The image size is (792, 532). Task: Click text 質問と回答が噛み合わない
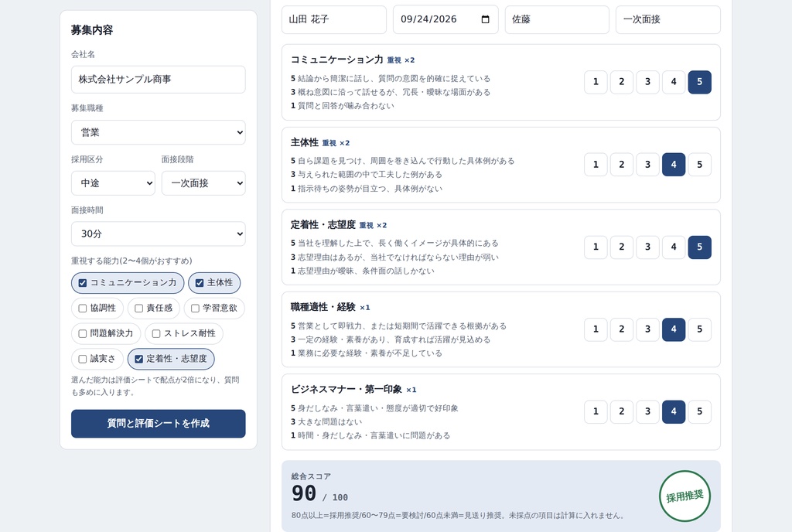coord(346,105)
